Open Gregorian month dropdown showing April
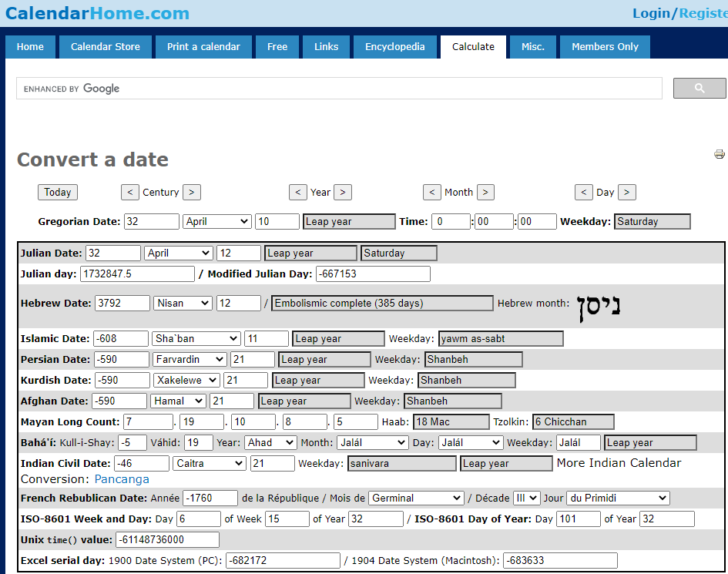The width and height of the screenshot is (728, 574). pos(217,222)
